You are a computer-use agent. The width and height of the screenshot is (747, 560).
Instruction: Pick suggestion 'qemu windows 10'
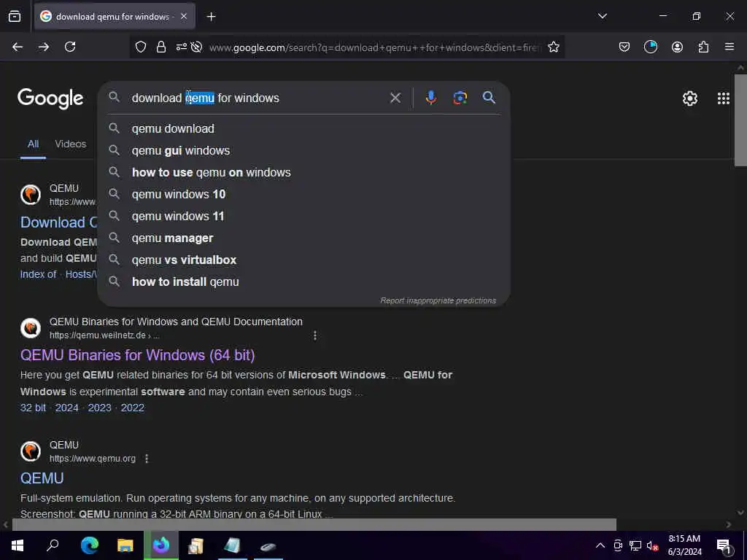click(x=304, y=194)
